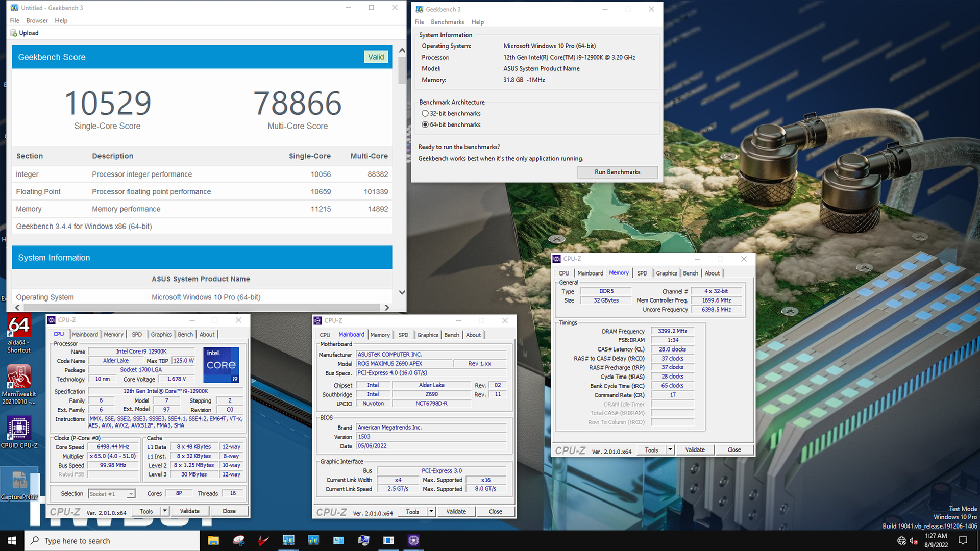Click the title bar icon of CPU-Z Memory window
Screen dimensions: 980x551
[x=557, y=259]
